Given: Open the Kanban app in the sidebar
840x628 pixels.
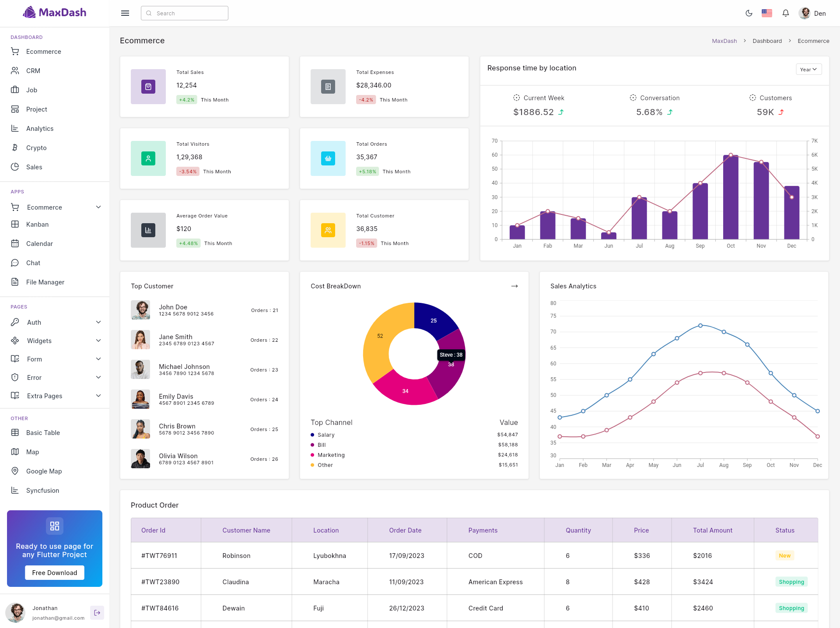Looking at the screenshot, I should point(37,225).
